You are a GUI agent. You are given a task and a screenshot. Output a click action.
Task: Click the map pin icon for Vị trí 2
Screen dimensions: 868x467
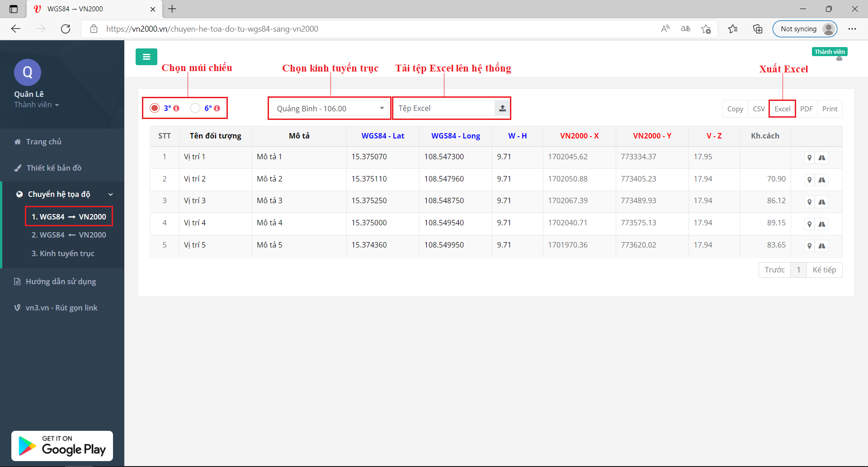coord(810,180)
